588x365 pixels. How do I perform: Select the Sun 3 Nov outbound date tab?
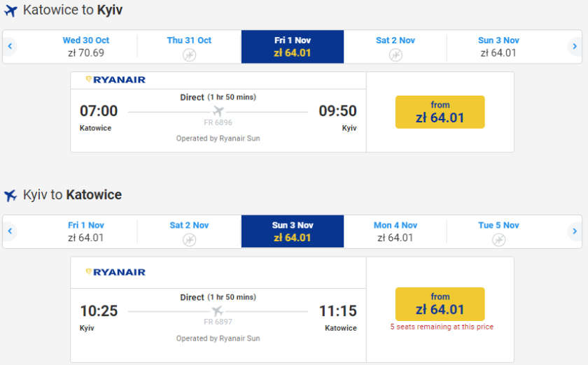(x=498, y=47)
